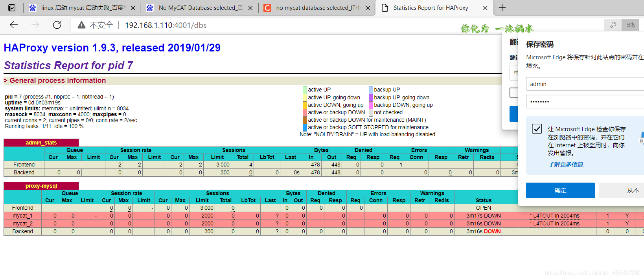Click the mycat_2 server row name
The height and width of the screenshot is (280, 644).
(22, 223)
